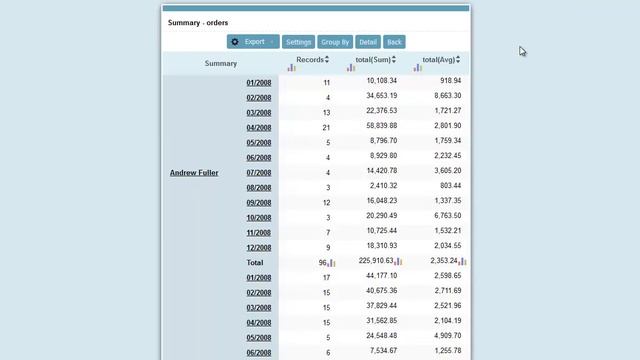This screenshot has width=640, height=360.
Task: Select the sum value 10,108.34
Action: [x=382, y=81]
